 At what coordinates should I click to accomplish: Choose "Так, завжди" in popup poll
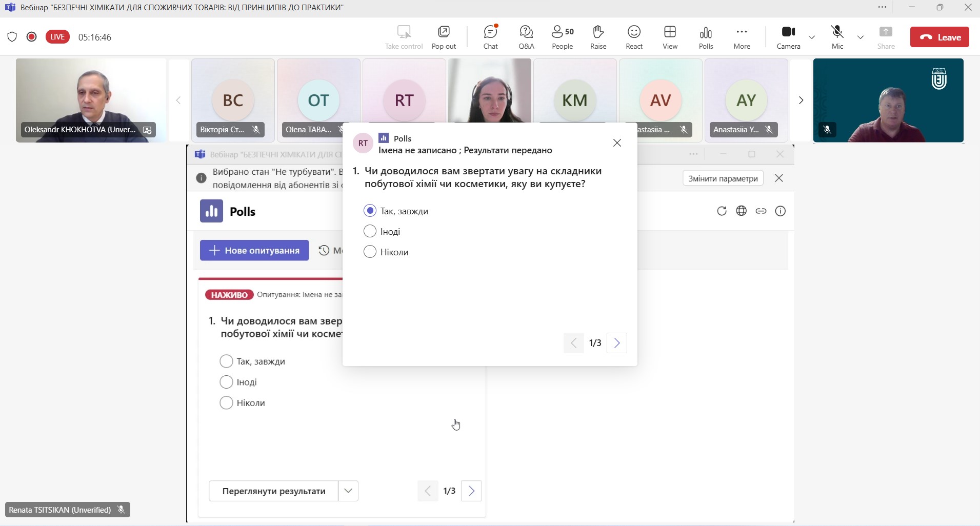(x=370, y=211)
